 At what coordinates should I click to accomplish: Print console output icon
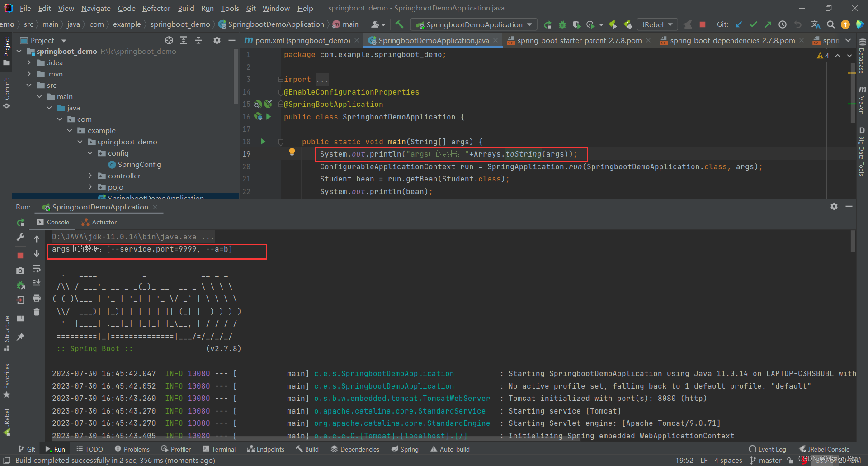[x=37, y=298]
